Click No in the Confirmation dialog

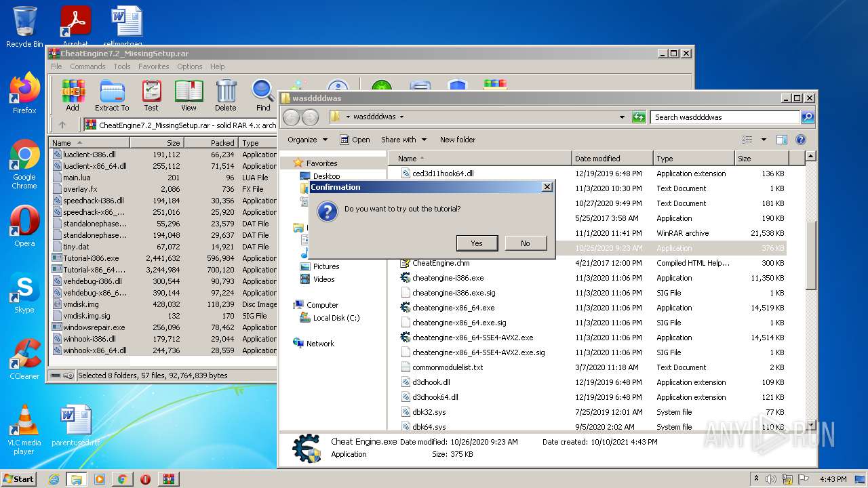[x=526, y=243]
